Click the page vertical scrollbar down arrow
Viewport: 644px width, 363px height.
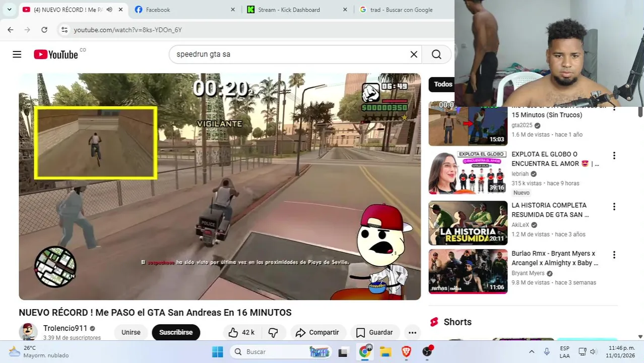point(640,336)
